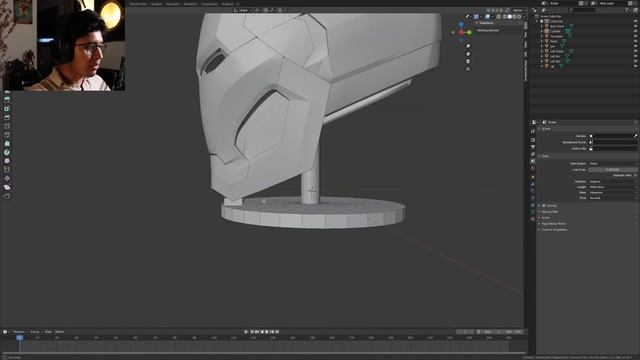Screen dimensions: 640x360
Task: Open the timeline View menu
Action: 48,332
